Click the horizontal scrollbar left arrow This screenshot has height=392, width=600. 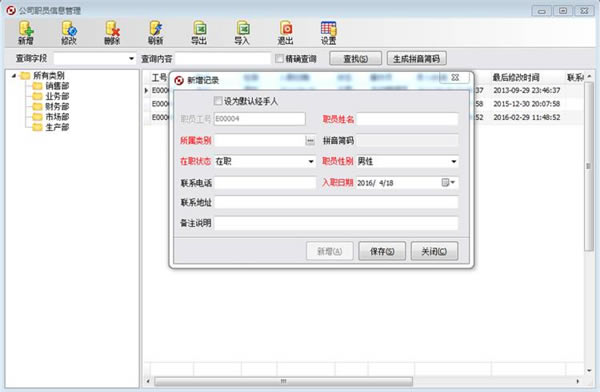tap(148, 381)
